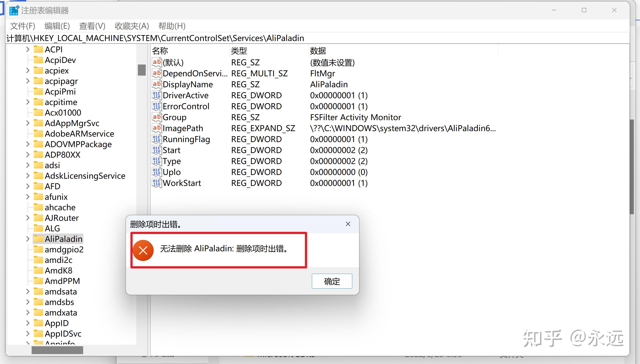Open the 查看(V) menu
This screenshot has width=640, height=364.
tap(92, 26)
